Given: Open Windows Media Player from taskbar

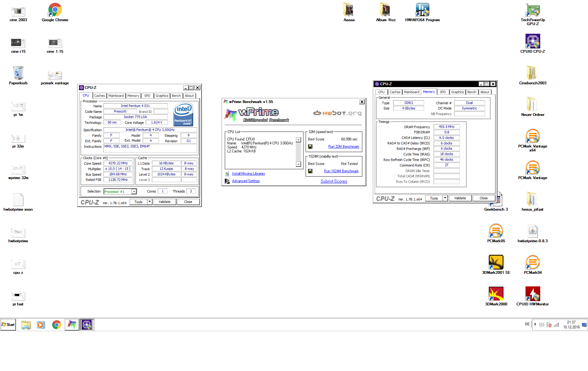Looking at the screenshot, I should [x=41, y=325].
